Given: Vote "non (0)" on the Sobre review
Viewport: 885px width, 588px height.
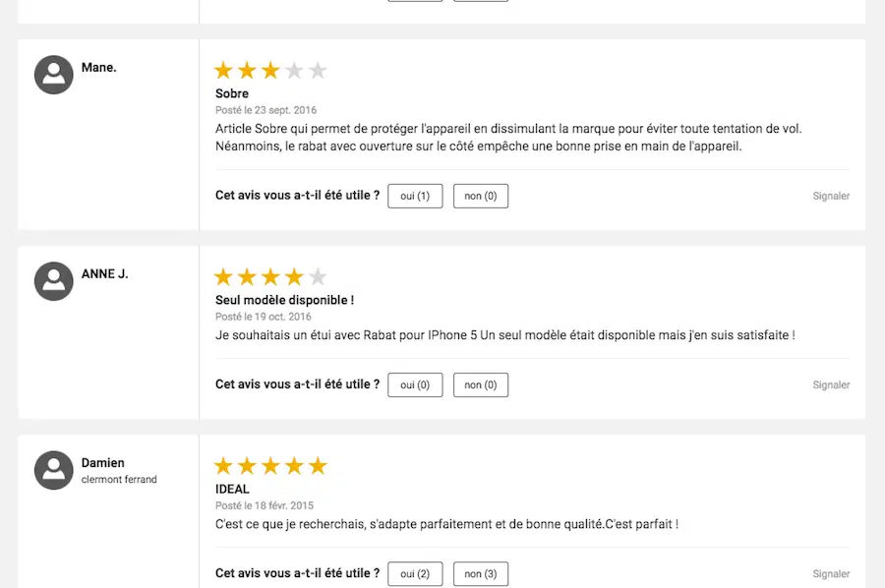Looking at the screenshot, I should (480, 196).
